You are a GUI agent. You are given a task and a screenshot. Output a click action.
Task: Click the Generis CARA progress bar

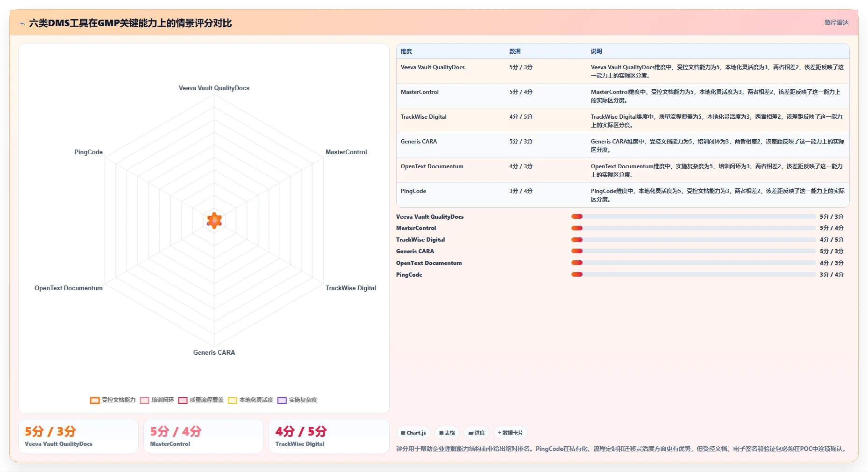click(693, 251)
